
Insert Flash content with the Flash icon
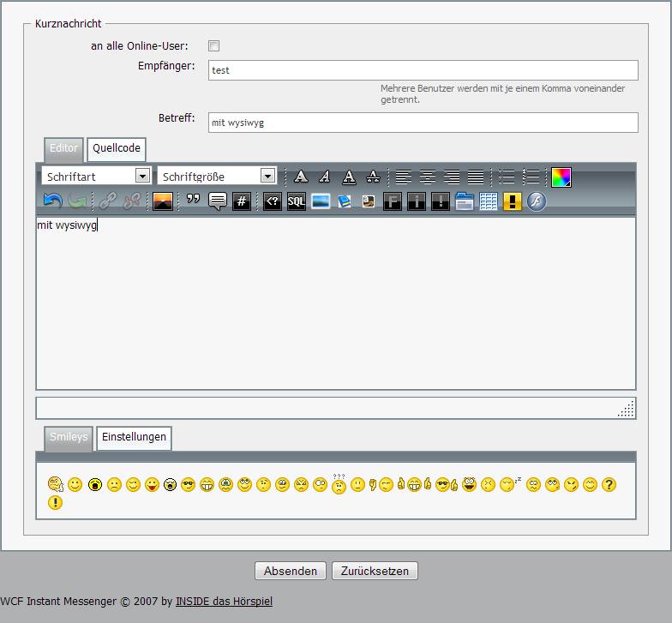(537, 201)
